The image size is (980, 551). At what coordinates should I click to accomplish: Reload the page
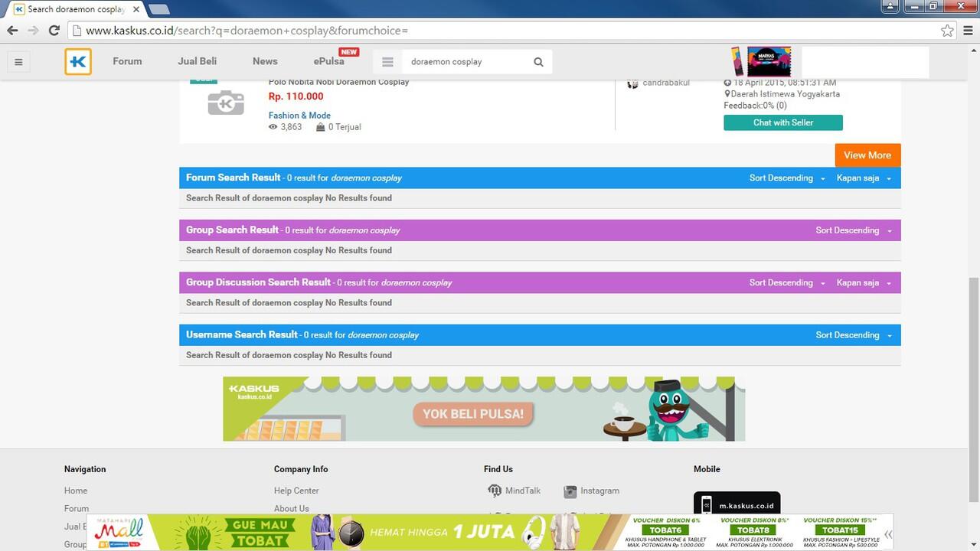(x=54, y=31)
